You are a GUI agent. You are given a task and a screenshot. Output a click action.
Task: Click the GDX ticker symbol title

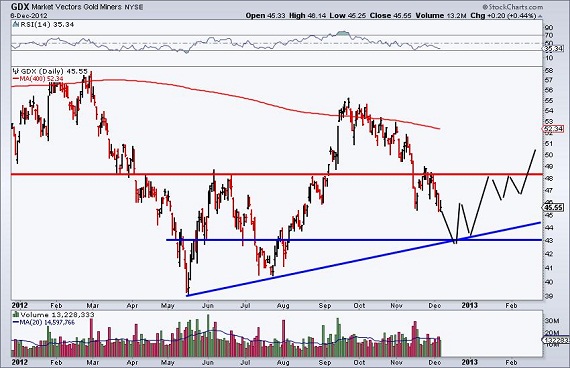click(20, 6)
